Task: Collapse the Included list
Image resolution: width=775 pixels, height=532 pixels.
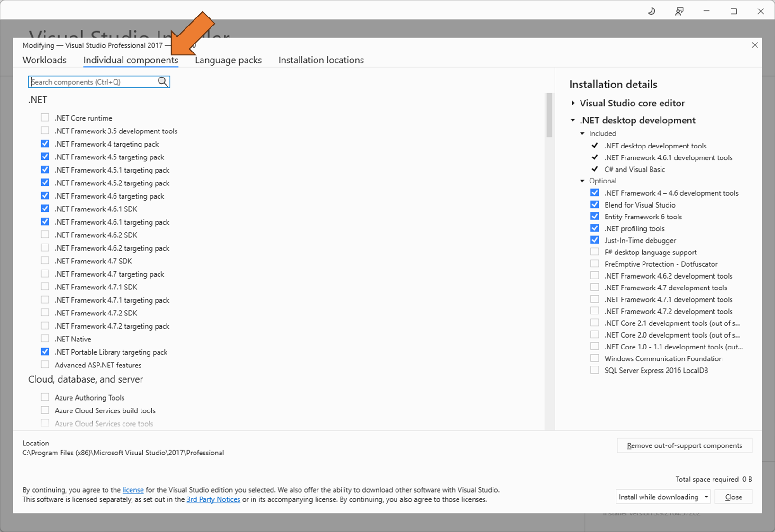Action: click(x=582, y=133)
